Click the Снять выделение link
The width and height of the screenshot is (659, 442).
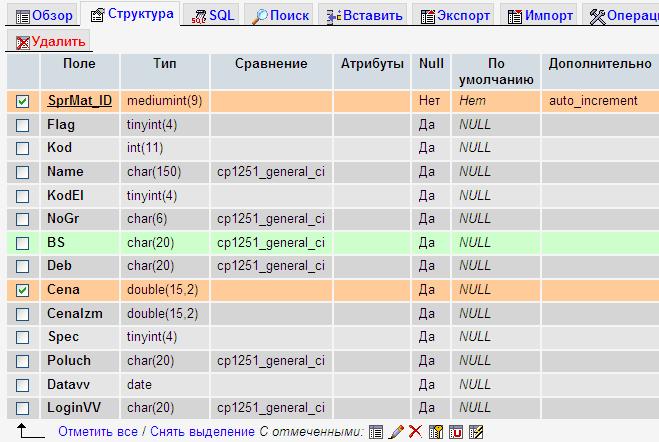pyautogui.click(x=201, y=432)
